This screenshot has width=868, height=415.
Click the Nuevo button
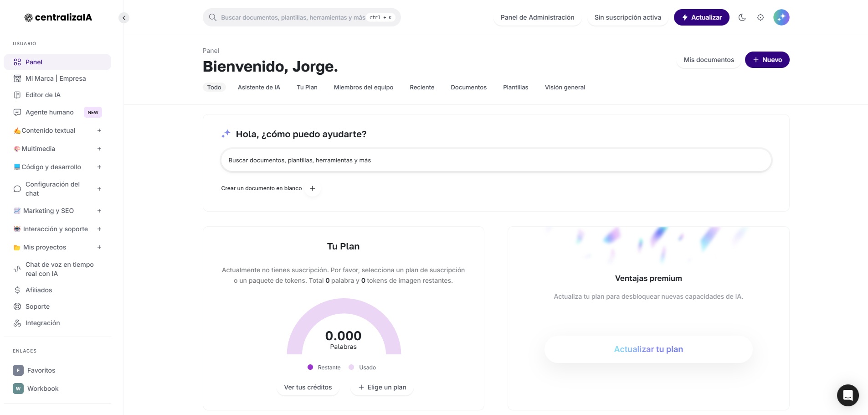(x=767, y=60)
